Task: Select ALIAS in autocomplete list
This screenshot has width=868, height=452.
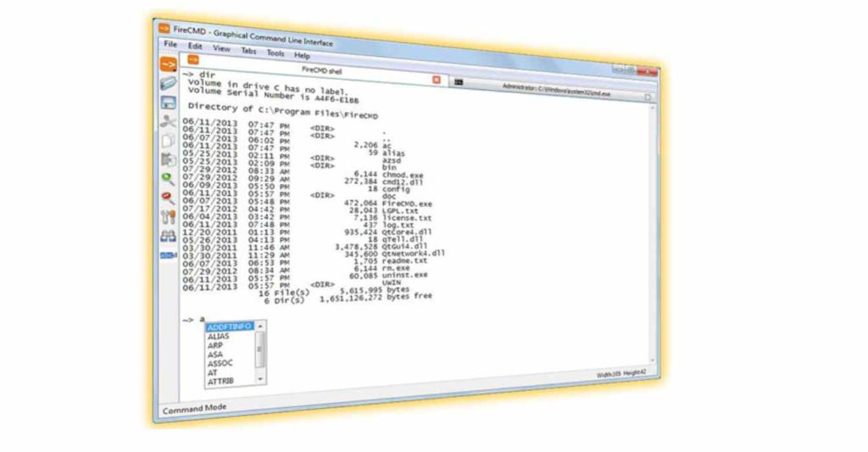Action: tap(218, 336)
